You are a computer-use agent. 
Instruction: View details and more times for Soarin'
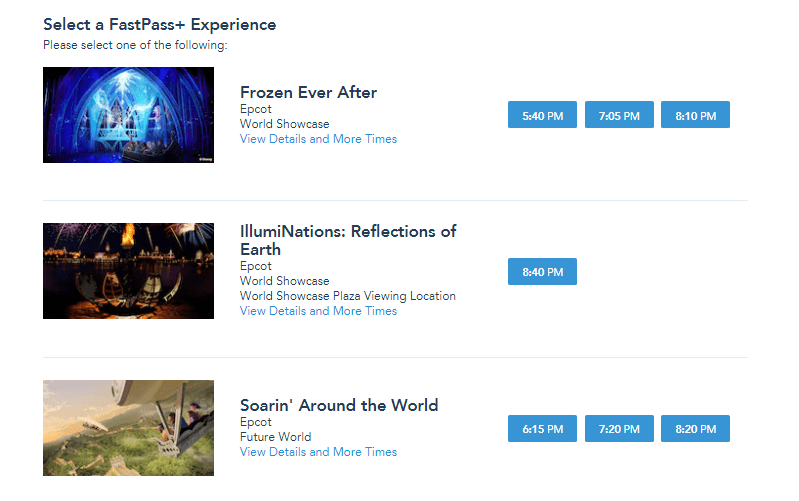[x=318, y=452]
